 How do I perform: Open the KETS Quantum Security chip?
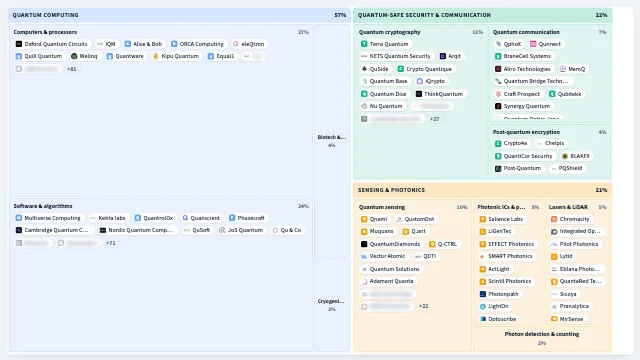point(396,56)
